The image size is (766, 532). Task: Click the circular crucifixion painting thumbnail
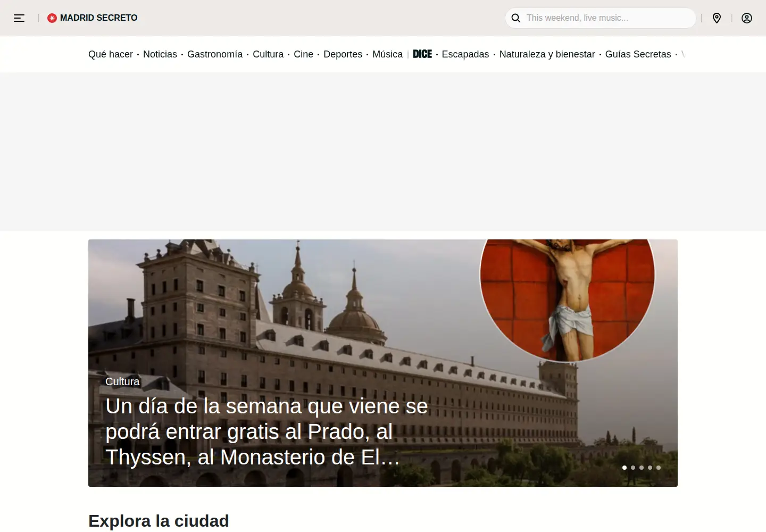pos(568,301)
